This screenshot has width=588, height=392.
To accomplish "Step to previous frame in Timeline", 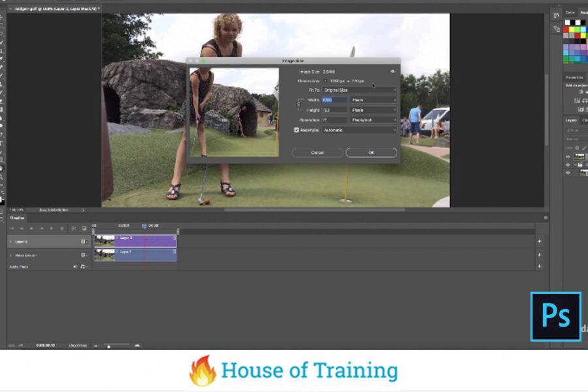I will click(x=22, y=228).
